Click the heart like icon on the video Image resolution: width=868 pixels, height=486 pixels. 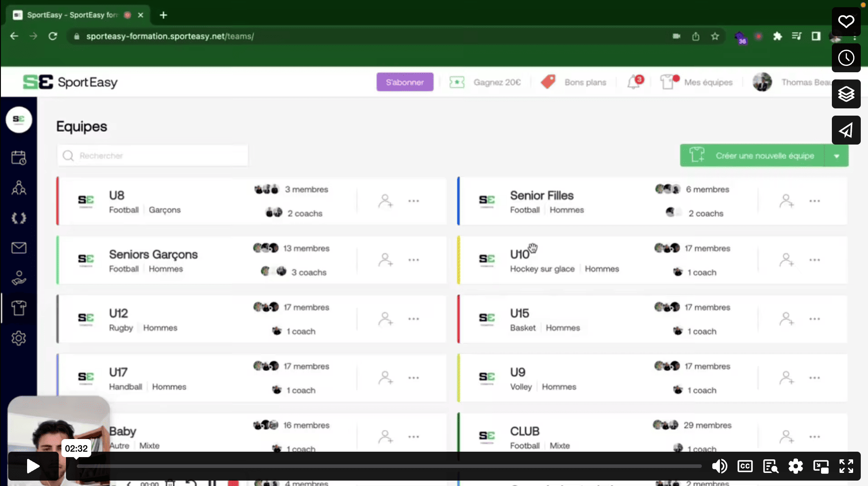point(846,22)
